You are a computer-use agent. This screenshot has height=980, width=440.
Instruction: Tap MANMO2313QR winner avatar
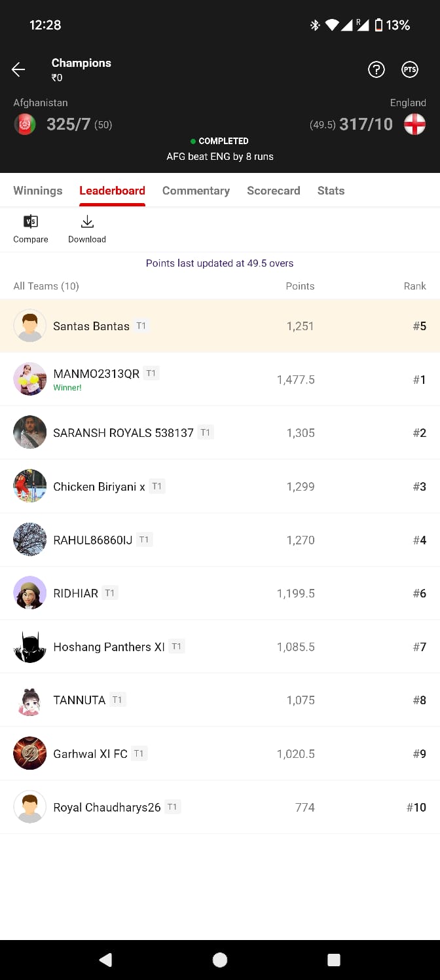click(x=30, y=379)
